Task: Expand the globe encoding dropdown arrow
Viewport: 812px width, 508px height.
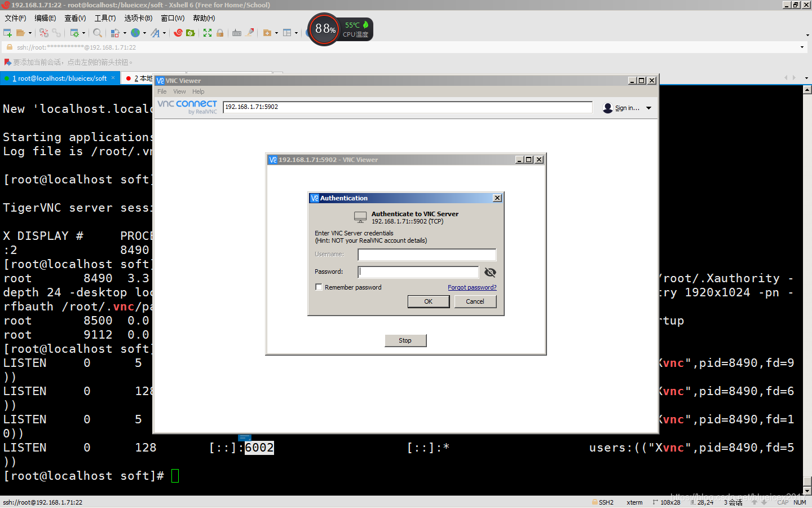Action: (144, 33)
